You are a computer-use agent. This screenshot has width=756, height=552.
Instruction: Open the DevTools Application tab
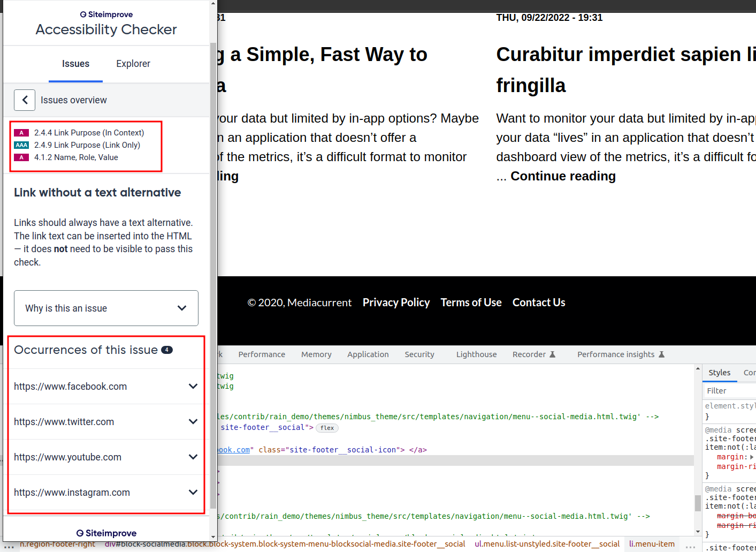pos(368,354)
